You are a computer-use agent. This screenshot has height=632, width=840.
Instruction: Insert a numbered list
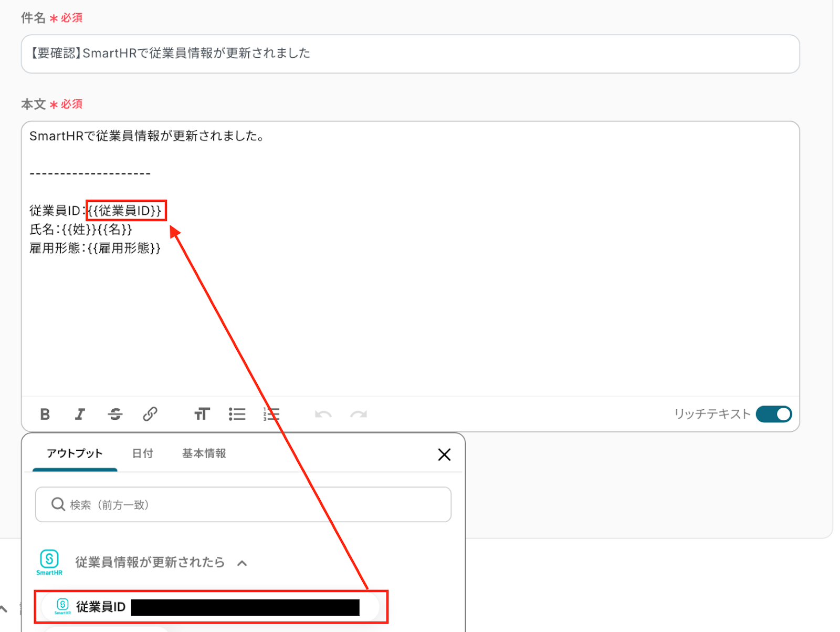click(x=271, y=415)
